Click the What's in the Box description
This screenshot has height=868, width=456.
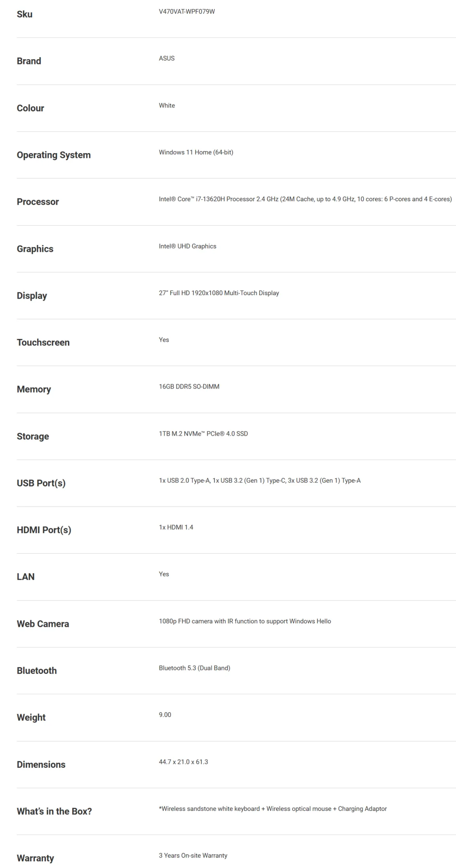(x=273, y=809)
